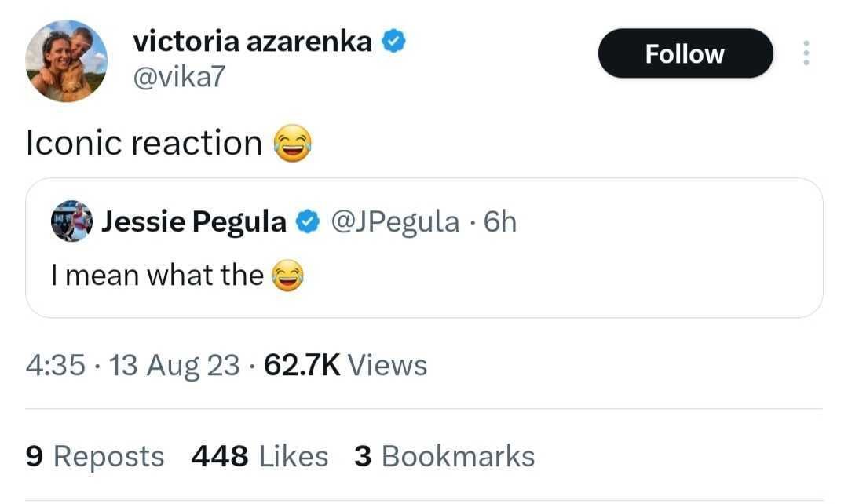
Task: Open victoria azarenka's profile picture
Action: pos(66,61)
